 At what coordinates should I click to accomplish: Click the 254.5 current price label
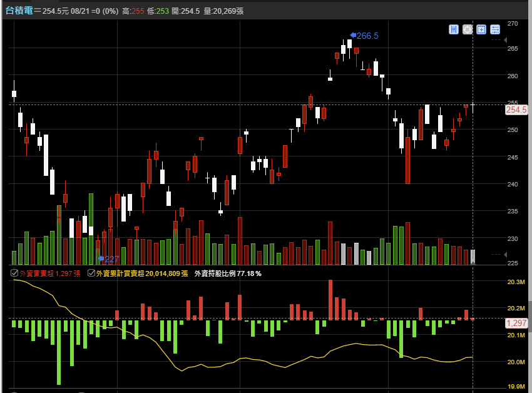pyautogui.click(x=516, y=110)
